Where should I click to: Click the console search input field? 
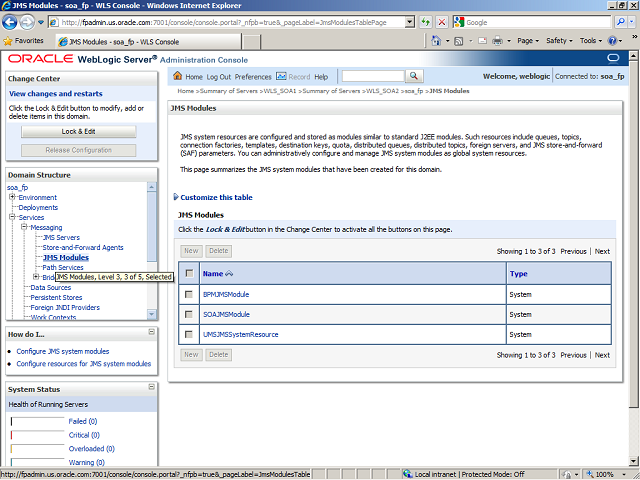pyautogui.click(x=372, y=76)
